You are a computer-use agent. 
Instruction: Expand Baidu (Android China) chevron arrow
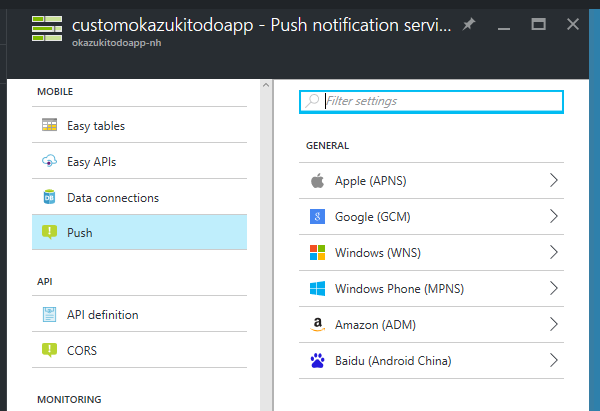(x=553, y=360)
